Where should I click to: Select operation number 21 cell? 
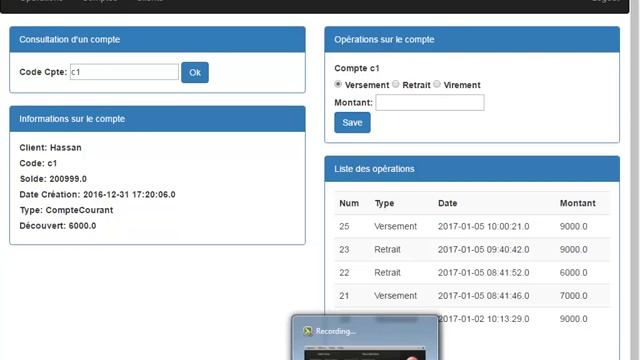344,296
